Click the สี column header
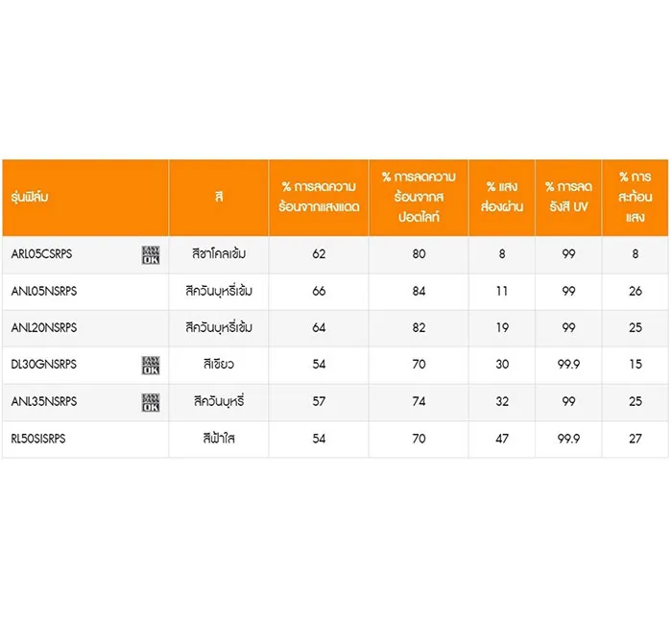The width and height of the screenshot is (672, 619). point(219,197)
